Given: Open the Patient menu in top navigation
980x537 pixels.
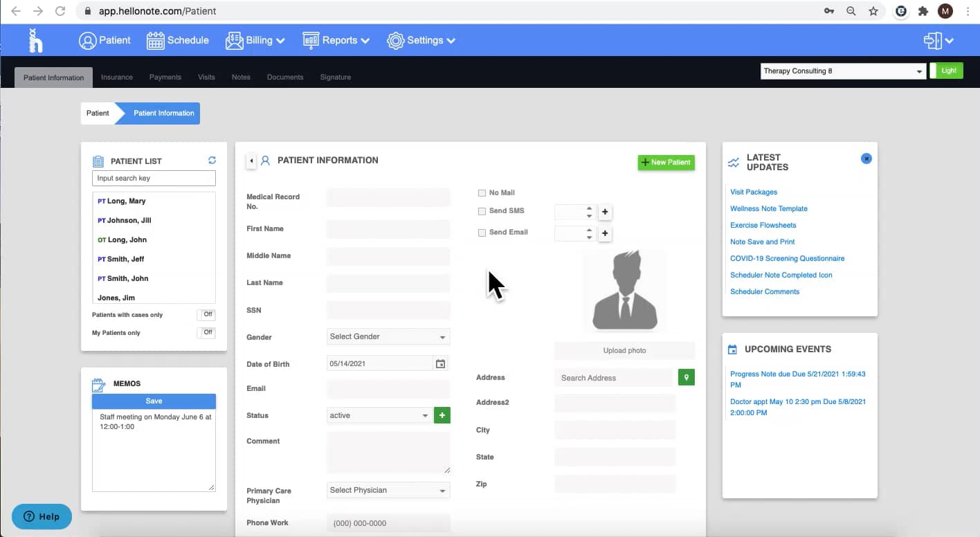Looking at the screenshot, I should [105, 41].
